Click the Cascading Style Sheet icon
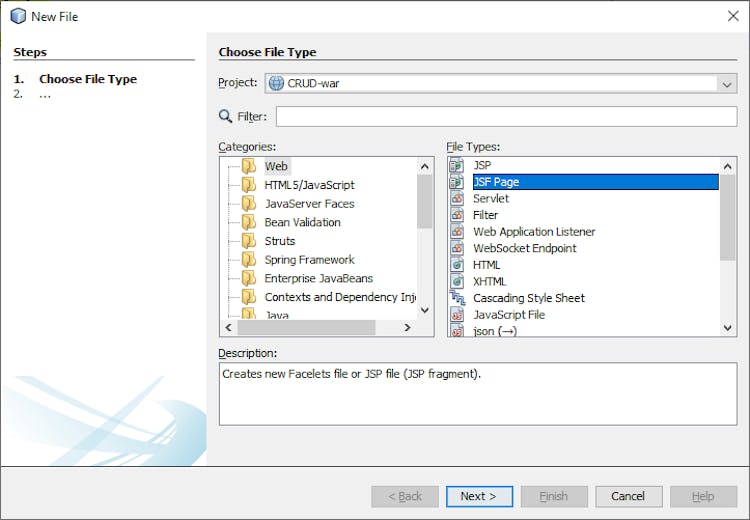 coord(457,298)
